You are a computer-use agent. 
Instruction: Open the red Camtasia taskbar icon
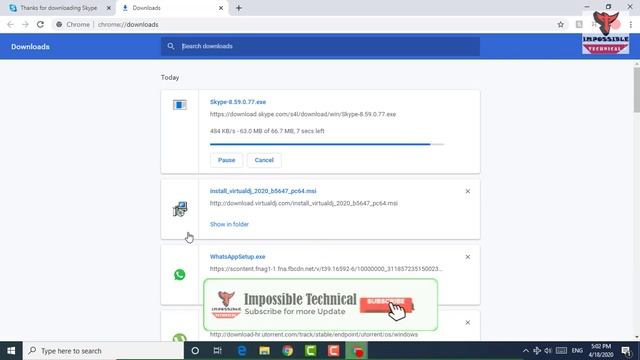click(333, 351)
